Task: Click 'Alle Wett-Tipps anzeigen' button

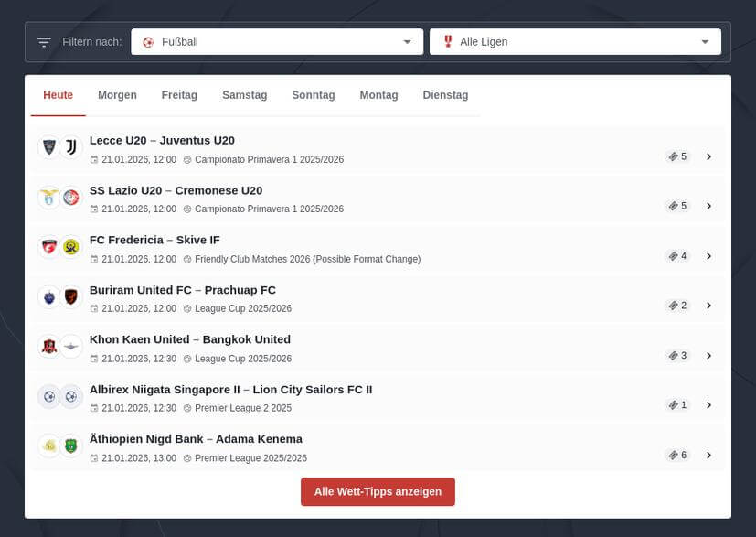Action: [x=378, y=491]
